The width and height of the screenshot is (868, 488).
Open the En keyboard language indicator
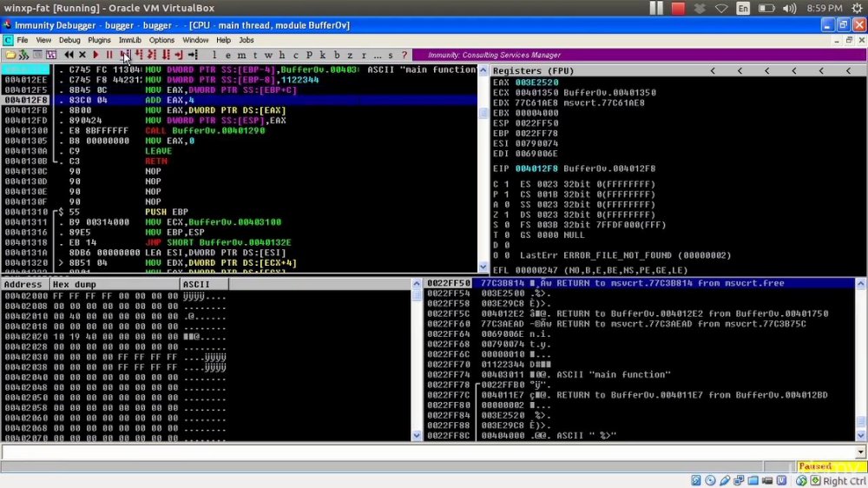pyautogui.click(x=743, y=9)
